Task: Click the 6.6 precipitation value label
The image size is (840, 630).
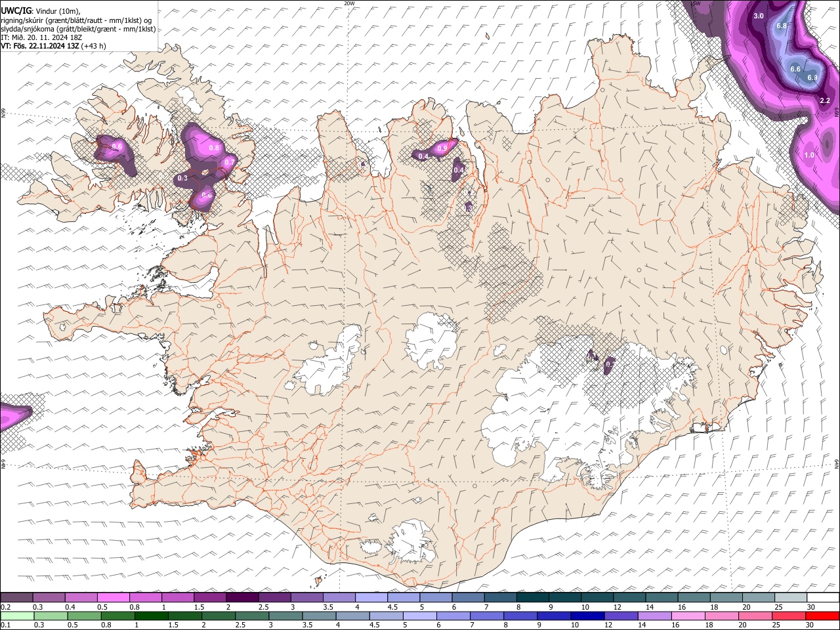Action: coord(795,69)
